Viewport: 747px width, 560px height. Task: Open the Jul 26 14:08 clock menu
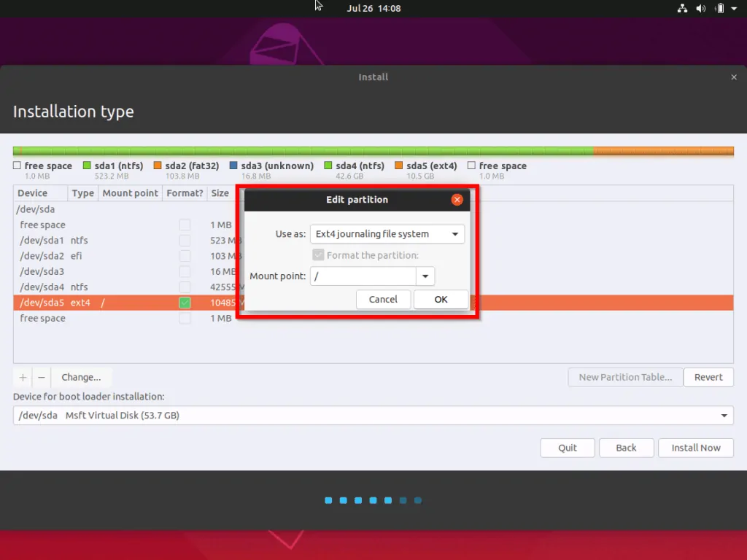pos(373,8)
